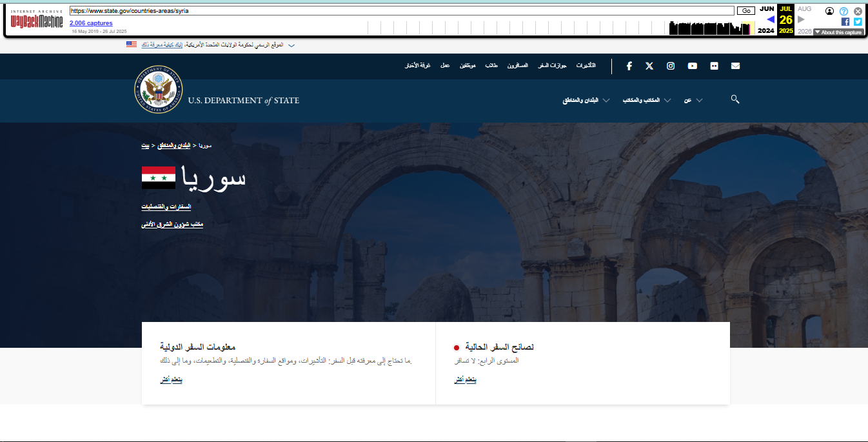
Task: Open the State Department Facebook page icon
Action: (629, 66)
